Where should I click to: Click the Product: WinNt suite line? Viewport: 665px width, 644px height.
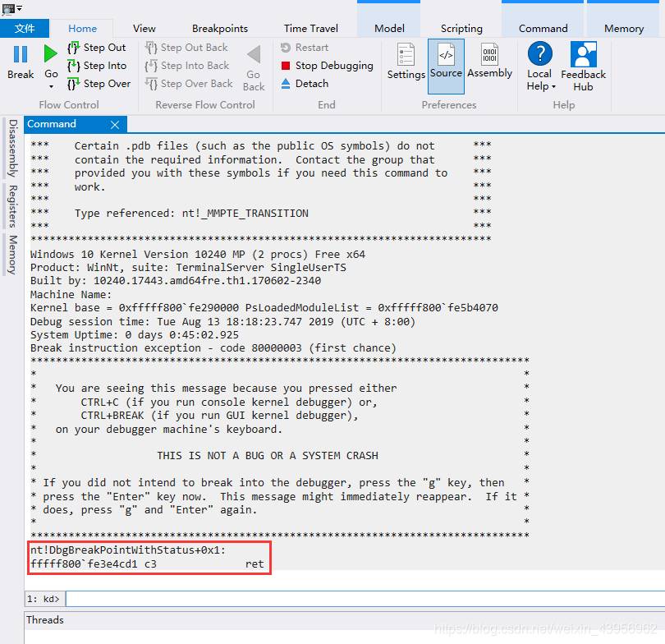click(188, 268)
